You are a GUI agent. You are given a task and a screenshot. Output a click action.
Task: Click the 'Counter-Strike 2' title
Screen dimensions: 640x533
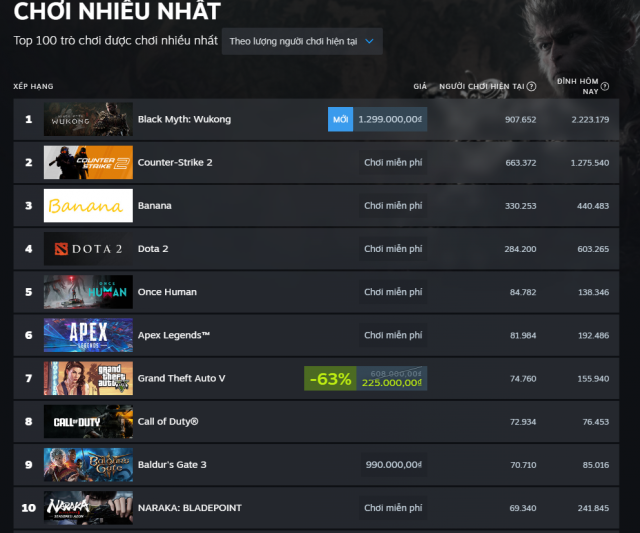click(175, 162)
